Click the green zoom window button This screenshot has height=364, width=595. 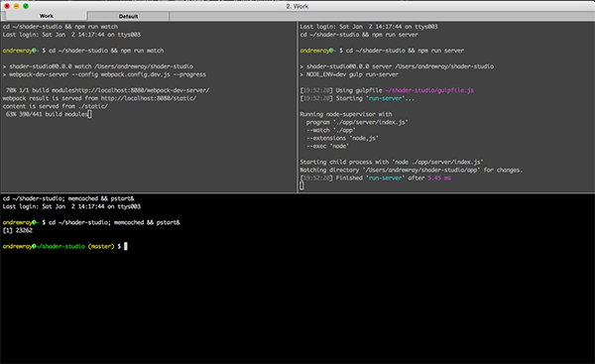tap(26, 6)
